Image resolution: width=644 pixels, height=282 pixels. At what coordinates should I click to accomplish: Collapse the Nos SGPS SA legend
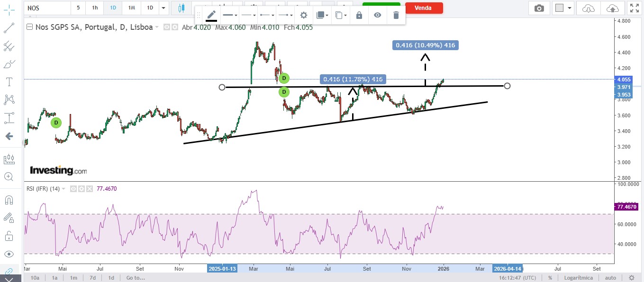30,27
